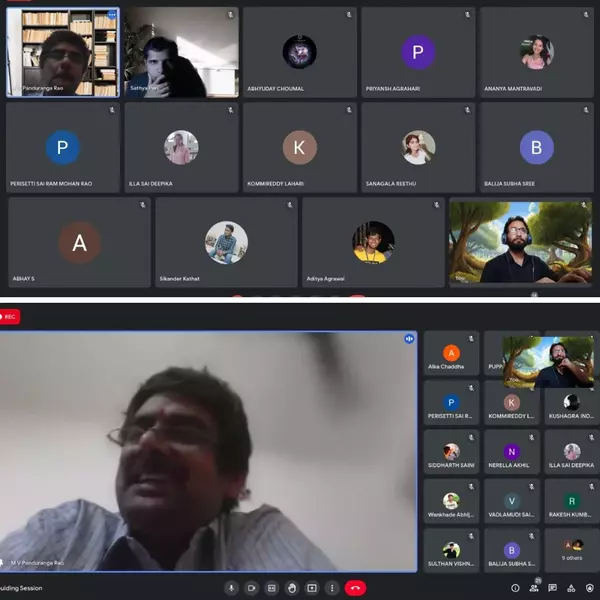
Task: Open the host controls shield icon
Action: pos(590,588)
